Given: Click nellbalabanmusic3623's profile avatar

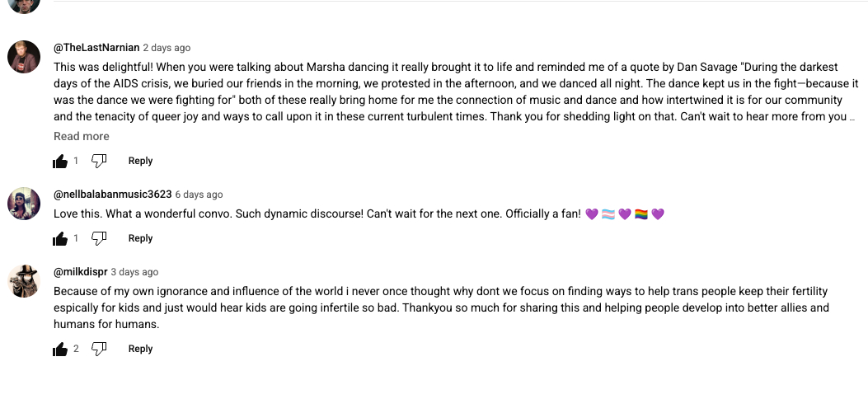Looking at the screenshot, I should point(24,204).
